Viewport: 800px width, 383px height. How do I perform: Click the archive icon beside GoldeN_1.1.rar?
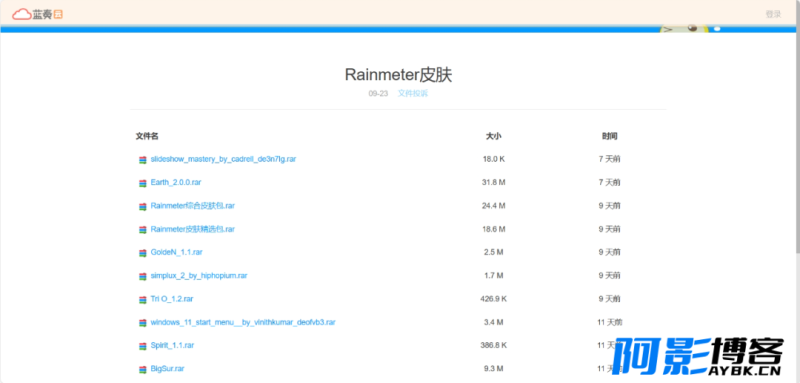pyautogui.click(x=143, y=253)
